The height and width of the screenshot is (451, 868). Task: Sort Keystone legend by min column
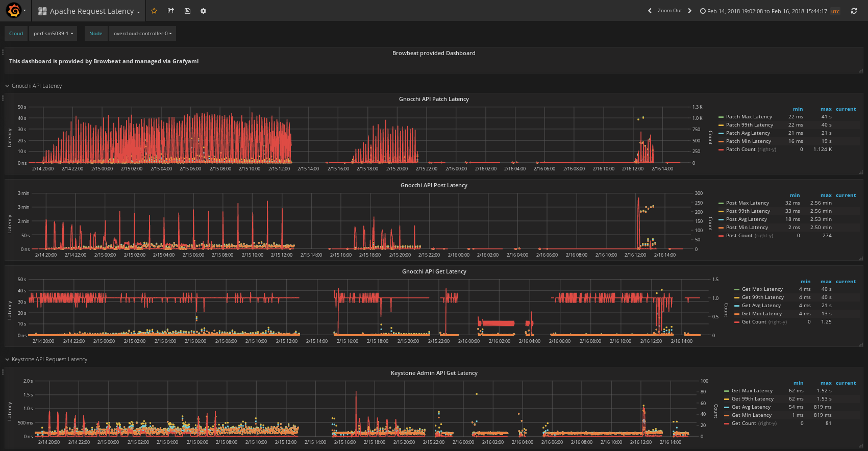[x=798, y=383]
